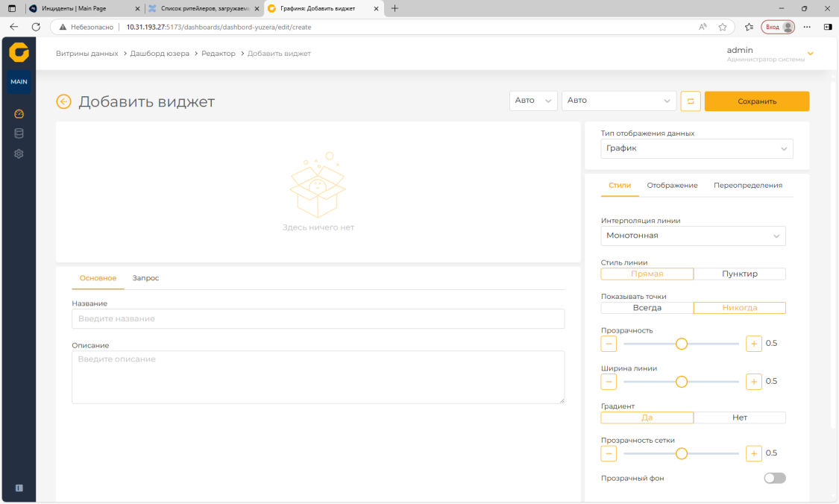Open the Редактор breadcrumb link

point(219,54)
